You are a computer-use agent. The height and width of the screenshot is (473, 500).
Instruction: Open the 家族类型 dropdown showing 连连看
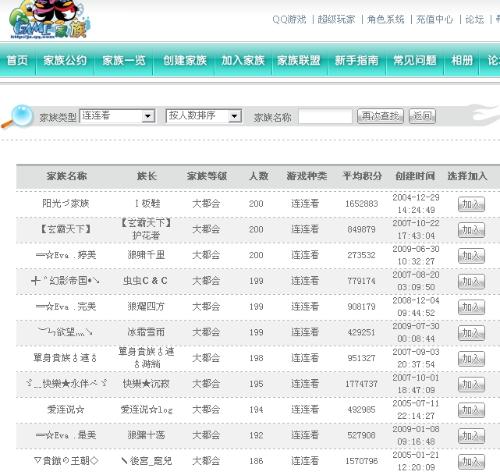[117, 116]
